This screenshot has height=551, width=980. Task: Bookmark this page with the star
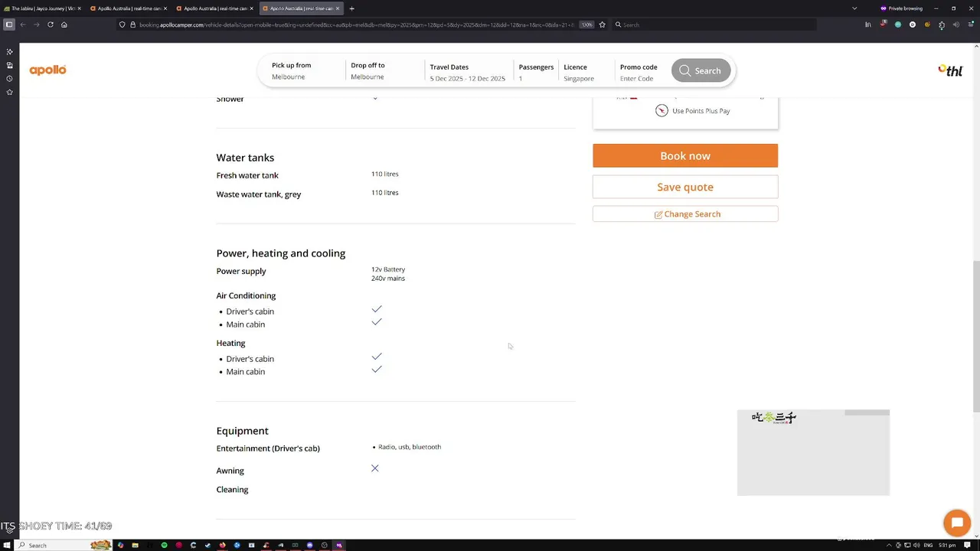coord(602,24)
